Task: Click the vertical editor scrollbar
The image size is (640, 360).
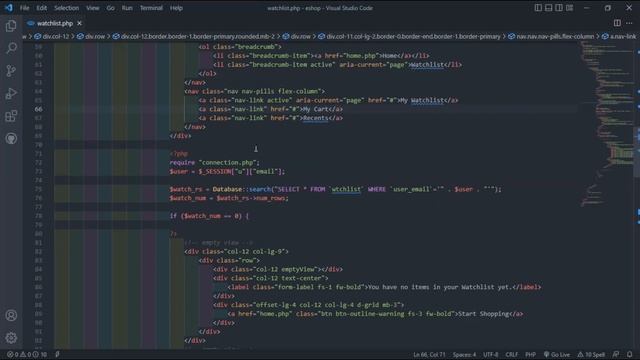Action: [637, 151]
